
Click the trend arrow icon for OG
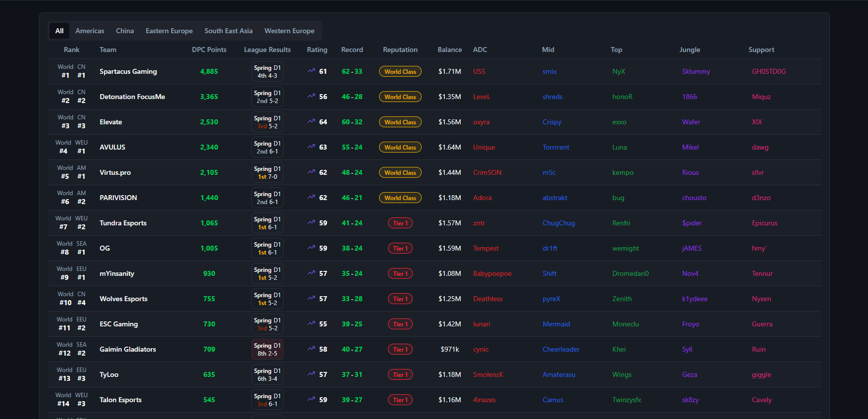tap(311, 248)
